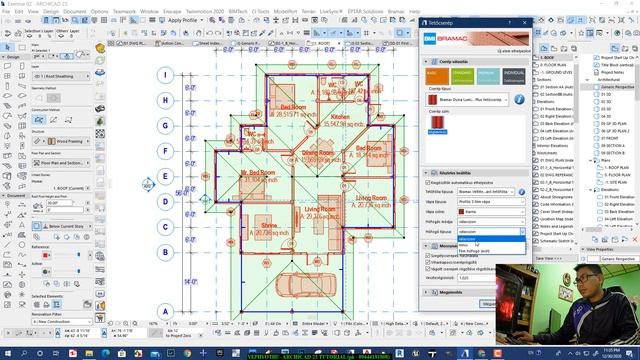Toggle second checkbox under Mennyiség section
Screen dimensions: 640x360
[x=428, y=262]
